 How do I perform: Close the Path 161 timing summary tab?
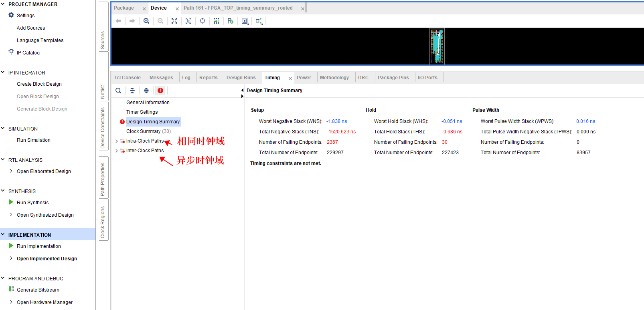point(303,8)
